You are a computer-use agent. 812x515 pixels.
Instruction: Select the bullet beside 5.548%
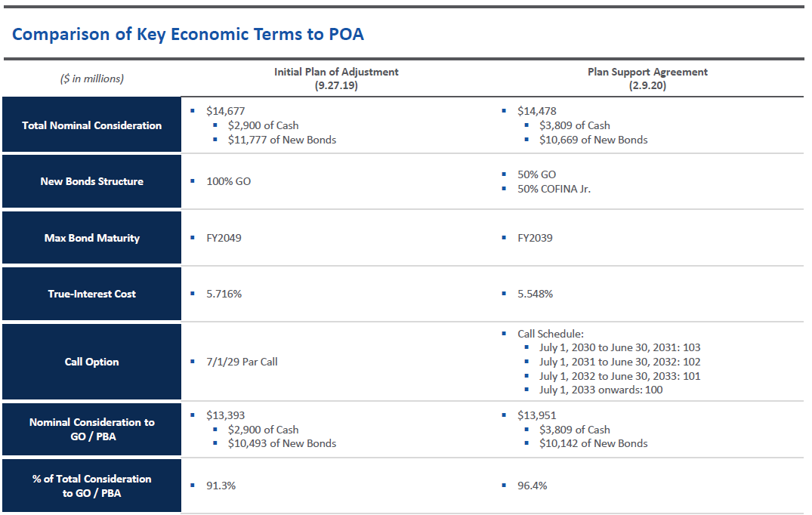pyautogui.click(x=502, y=294)
